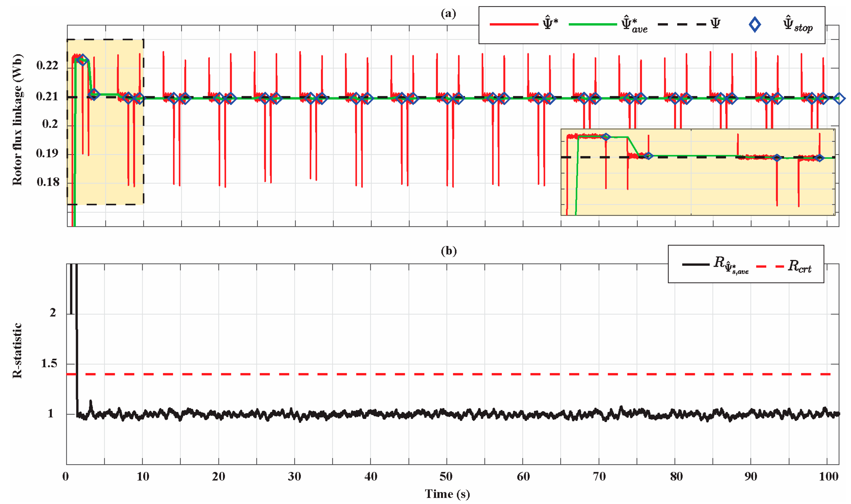Click black dashed line sample in top legend

[682, 24]
